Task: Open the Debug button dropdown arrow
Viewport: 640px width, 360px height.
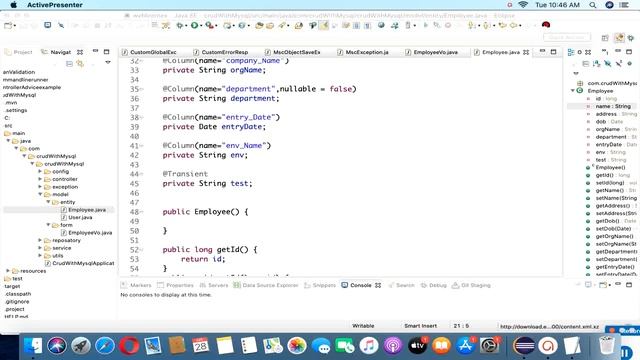Action: (186, 26)
